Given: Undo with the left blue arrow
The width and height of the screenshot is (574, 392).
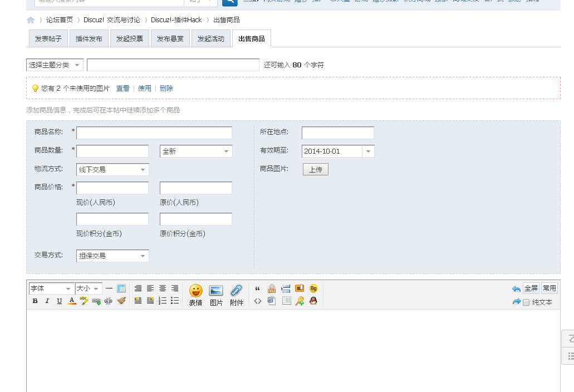Looking at the screenshot, I should click(516, 289).
